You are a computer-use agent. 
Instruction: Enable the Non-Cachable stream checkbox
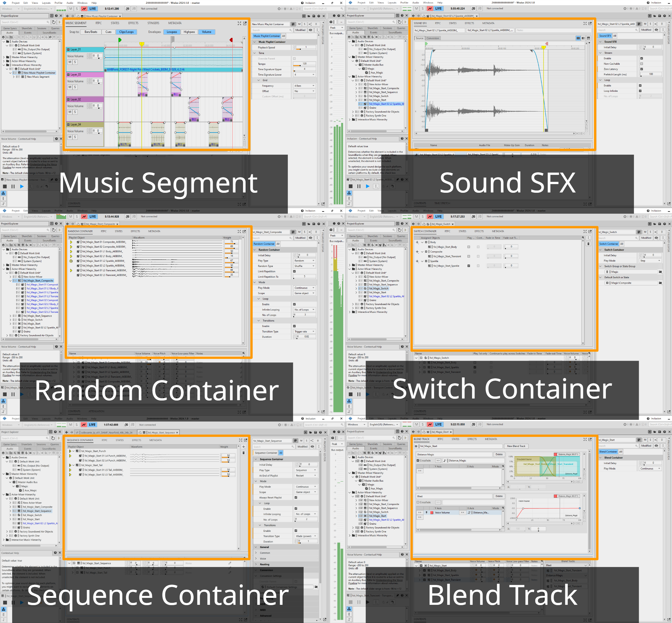tap(641, 64)
